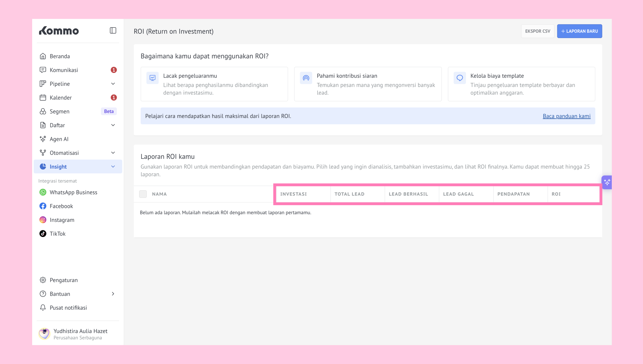This screenshot has height=364, width=643.
Task: Open the Bantuan submenu arrow
Action: tap(113, 294)
